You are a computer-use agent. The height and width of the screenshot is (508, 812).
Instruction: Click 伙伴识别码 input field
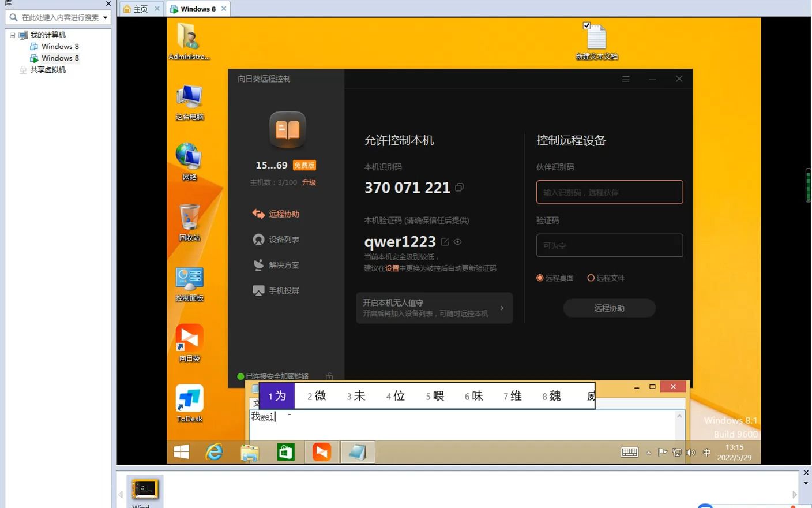click(610, 192)
